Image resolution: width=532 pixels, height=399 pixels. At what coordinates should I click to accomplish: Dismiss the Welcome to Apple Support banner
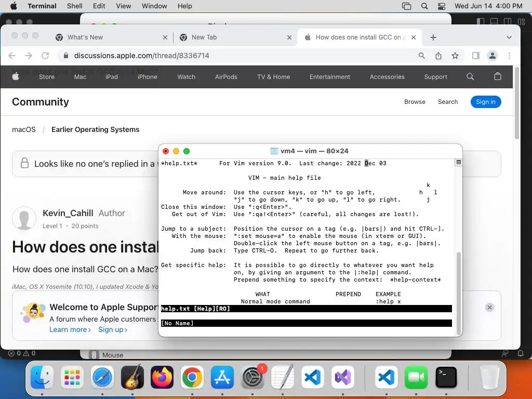pos(489,308)
